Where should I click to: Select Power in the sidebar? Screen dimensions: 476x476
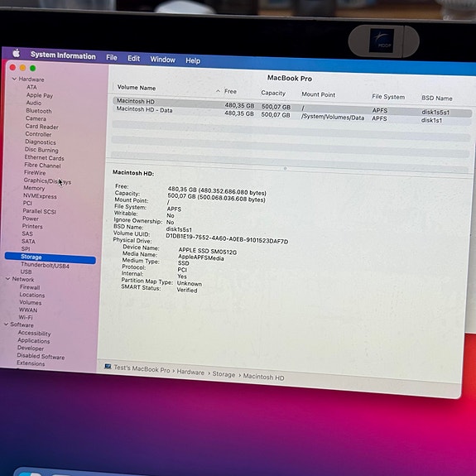[31, 219]
